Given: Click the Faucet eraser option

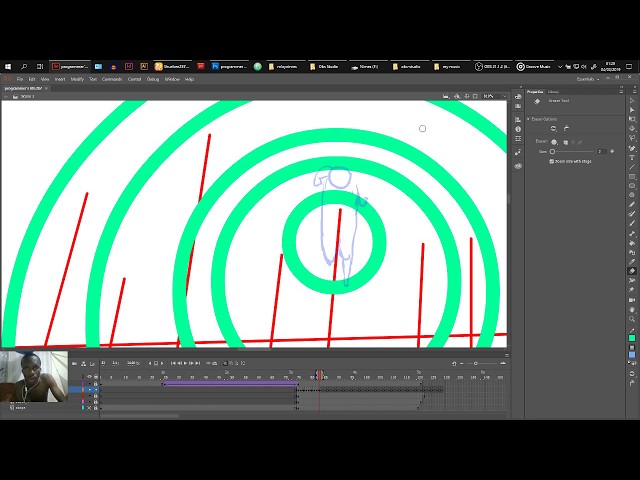Looking at the screenshot, I should click(567, 129).
